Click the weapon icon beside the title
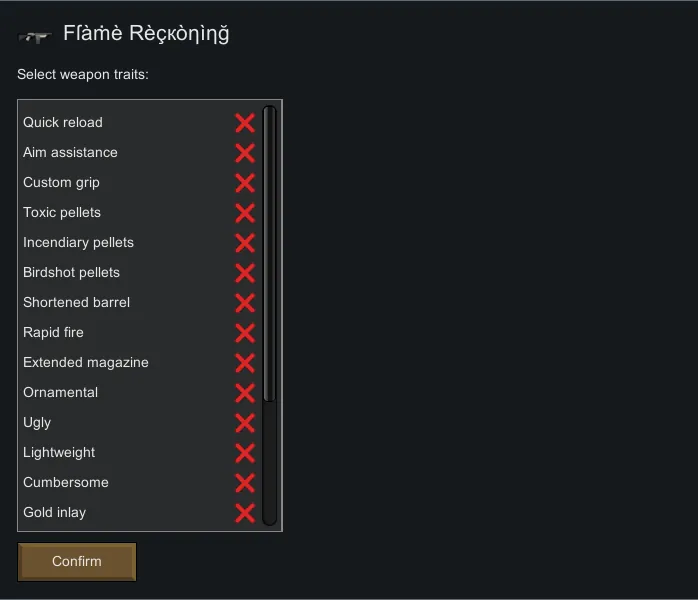The width and height of the screenshot is (698, 600). [35, 36]
